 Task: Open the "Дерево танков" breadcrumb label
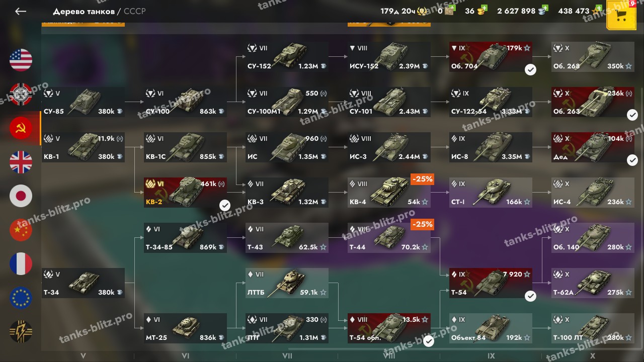(x=84, y=11)
